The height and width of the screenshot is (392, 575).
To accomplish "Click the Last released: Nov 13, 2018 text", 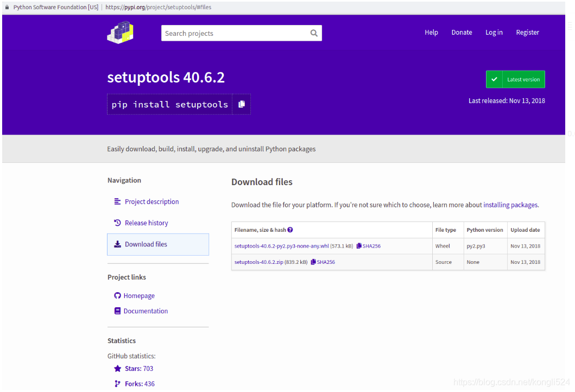I will click(507, 101).
